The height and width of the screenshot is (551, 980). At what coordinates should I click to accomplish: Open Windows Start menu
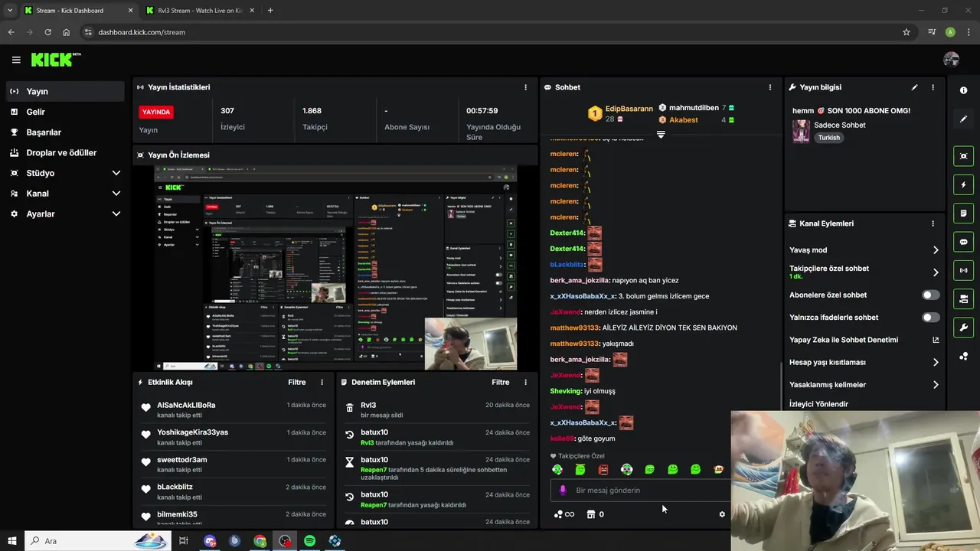[11, 541]
